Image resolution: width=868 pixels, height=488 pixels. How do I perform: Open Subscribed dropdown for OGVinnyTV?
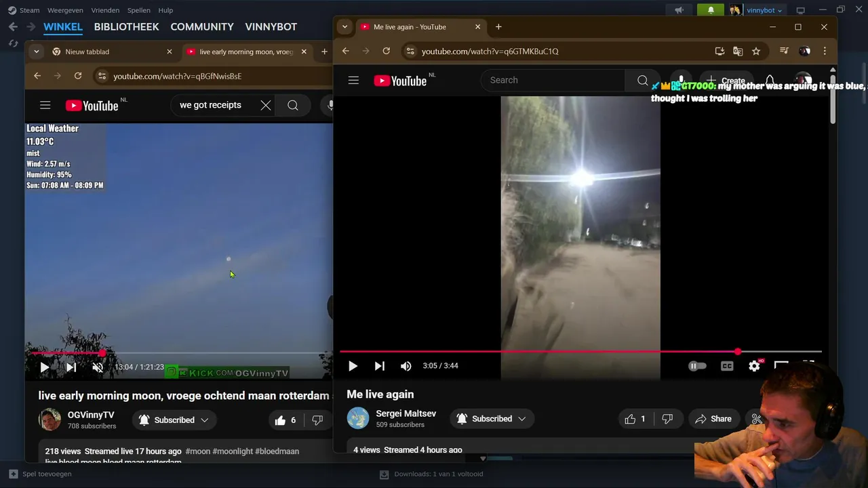coord(174,420)
